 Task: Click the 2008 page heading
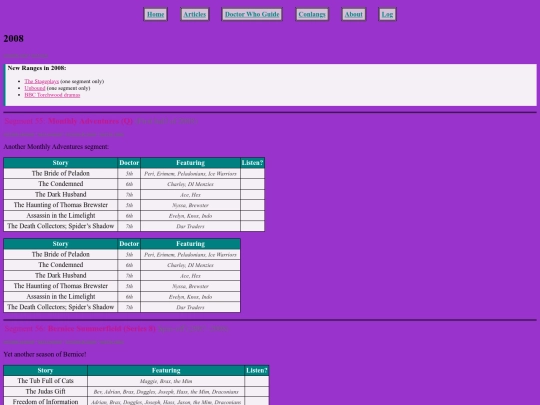(13, 39)
